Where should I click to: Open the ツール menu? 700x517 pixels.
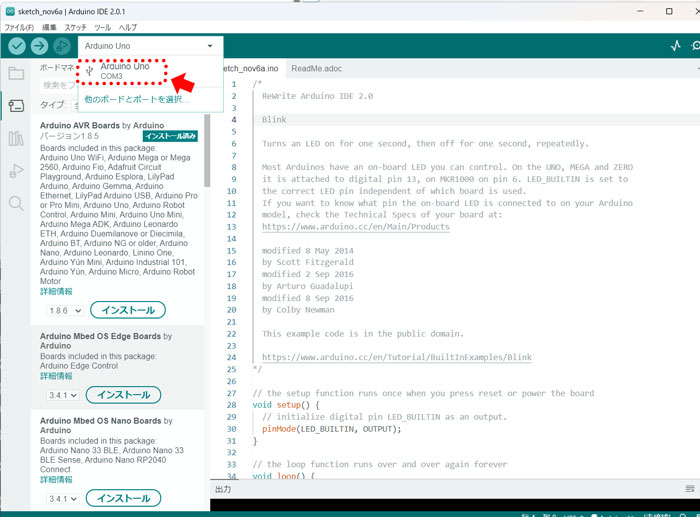103,27
